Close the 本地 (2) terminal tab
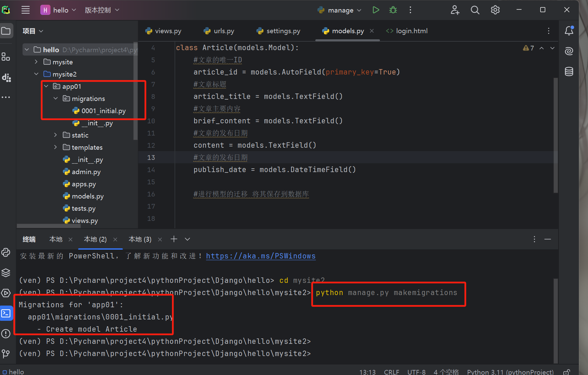588x375 pixels. [115, 239]
